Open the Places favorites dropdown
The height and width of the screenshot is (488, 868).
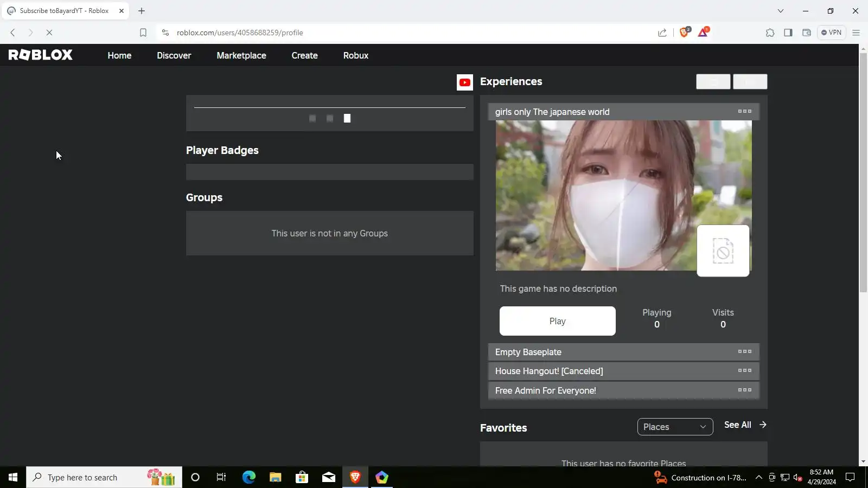point(675,427)
